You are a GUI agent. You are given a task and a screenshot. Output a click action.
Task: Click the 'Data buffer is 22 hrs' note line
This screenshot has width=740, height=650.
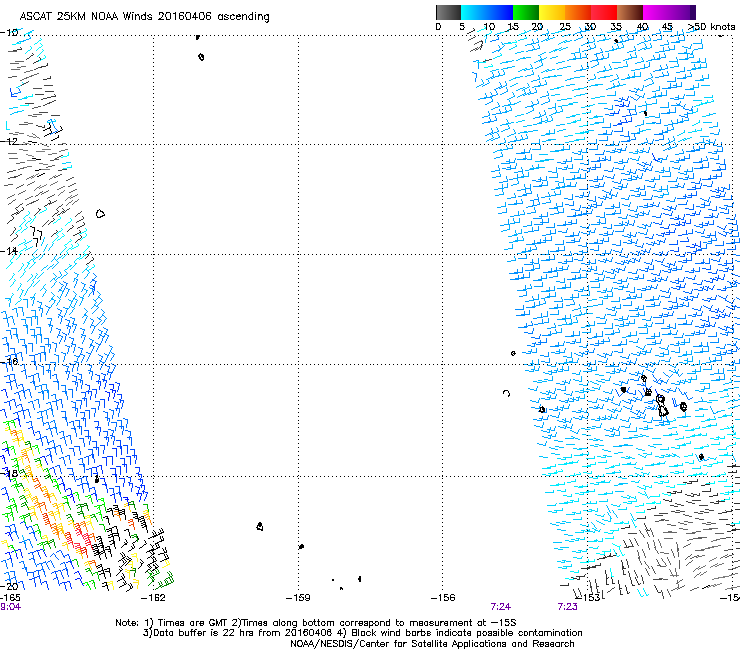click(x=362, y=633)
